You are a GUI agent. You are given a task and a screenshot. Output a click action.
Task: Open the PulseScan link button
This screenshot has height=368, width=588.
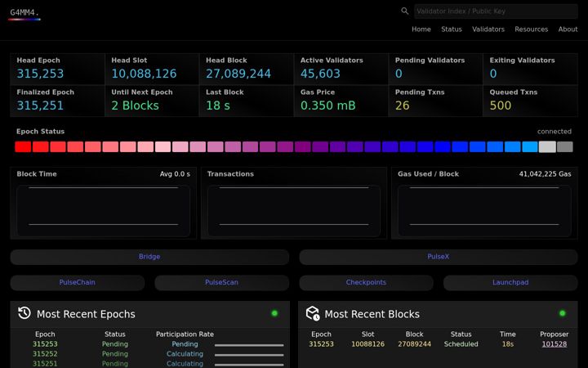[x=221, y=282]
